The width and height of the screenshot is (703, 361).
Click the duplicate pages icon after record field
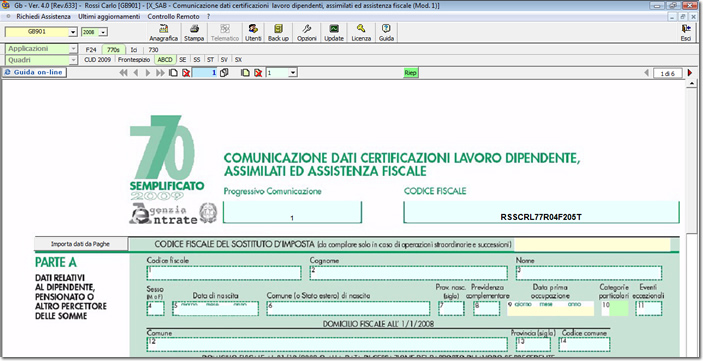pyautogui.click(x=224, y=73)
